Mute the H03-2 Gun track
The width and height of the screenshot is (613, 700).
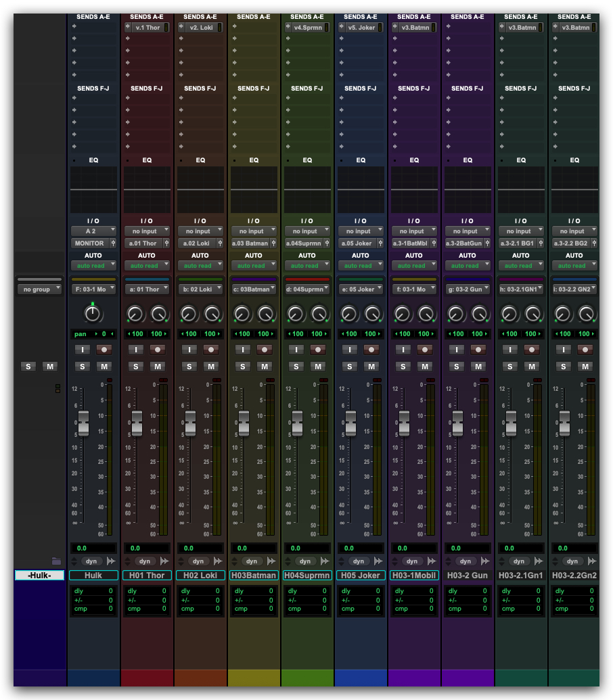coord(478,367)
